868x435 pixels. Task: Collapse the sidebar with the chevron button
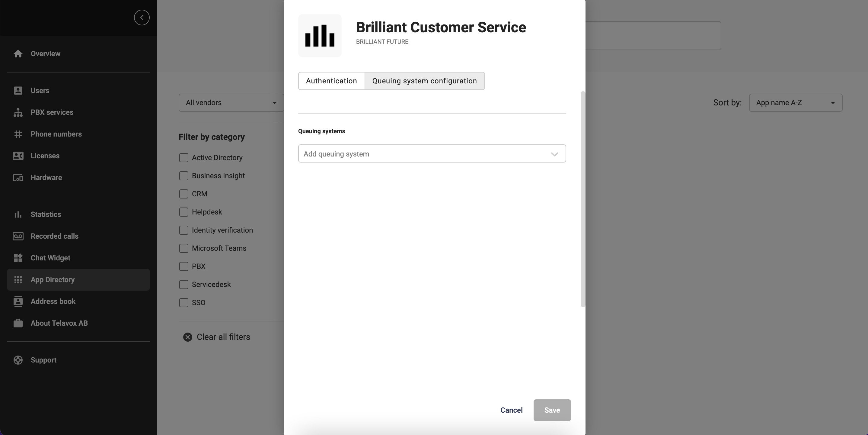tap(142, 18)
